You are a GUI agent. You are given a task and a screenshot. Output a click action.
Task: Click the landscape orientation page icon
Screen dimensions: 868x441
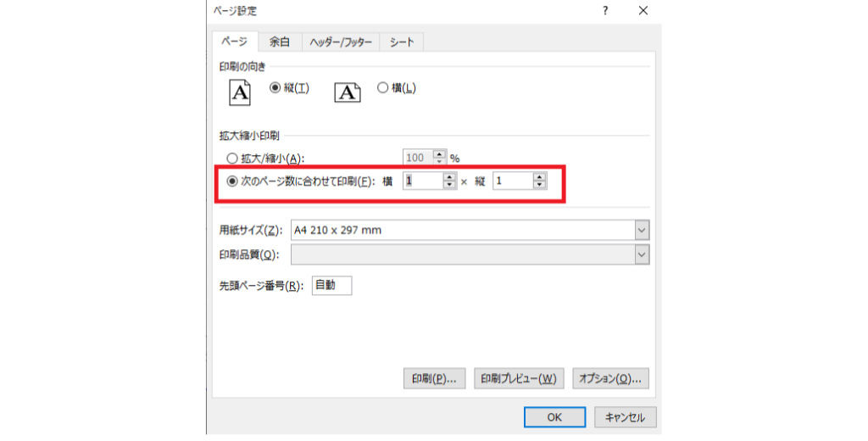pos(348,92)
